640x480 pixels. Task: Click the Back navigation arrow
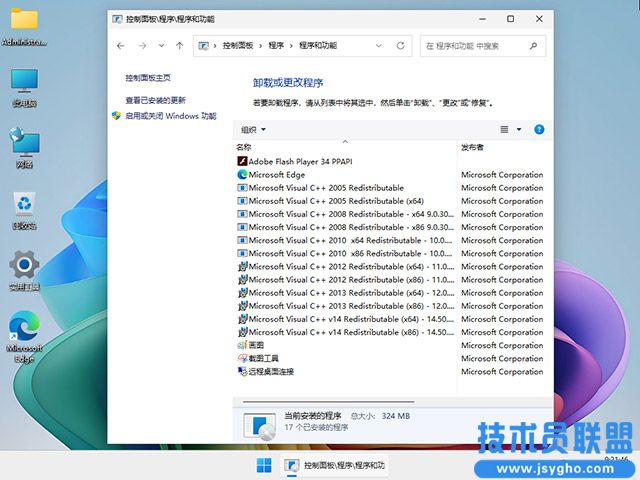click(x=120, y=46)
